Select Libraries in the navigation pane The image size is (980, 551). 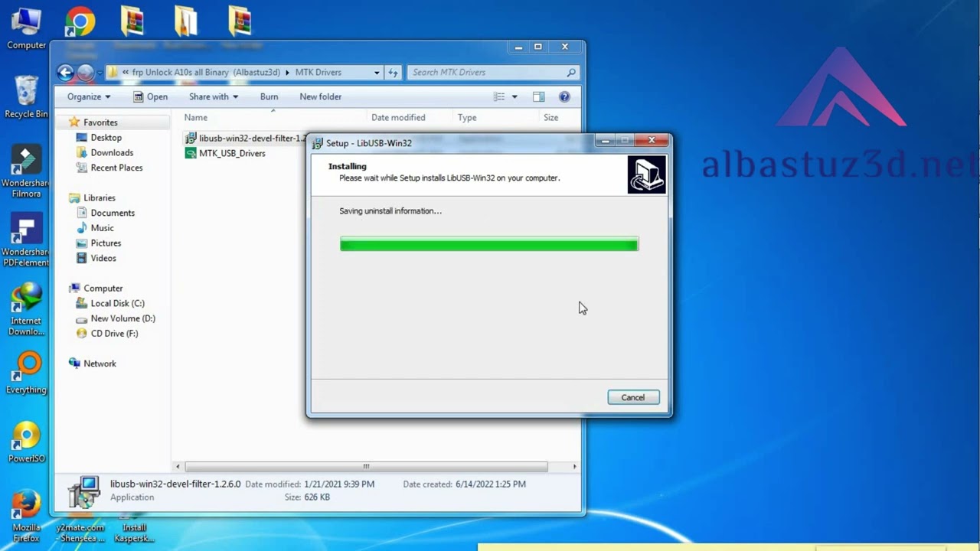[99, 198]
